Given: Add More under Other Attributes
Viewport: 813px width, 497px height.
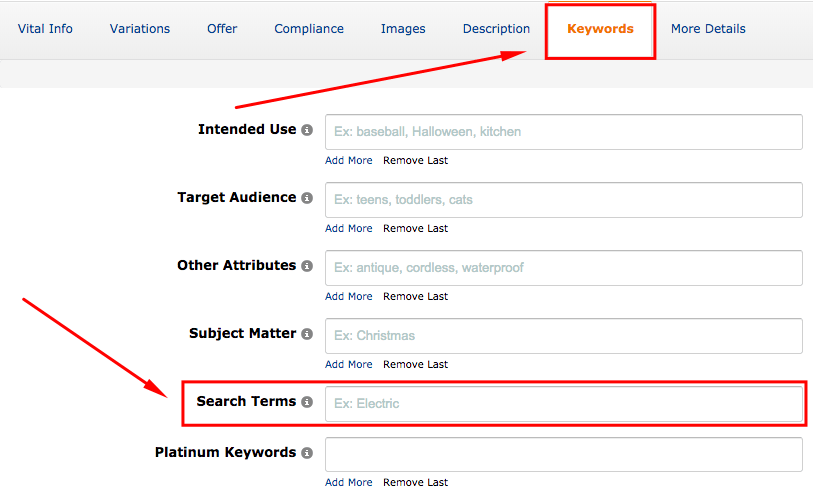Looking at the screenshot, I should click(x=348, y=296).
